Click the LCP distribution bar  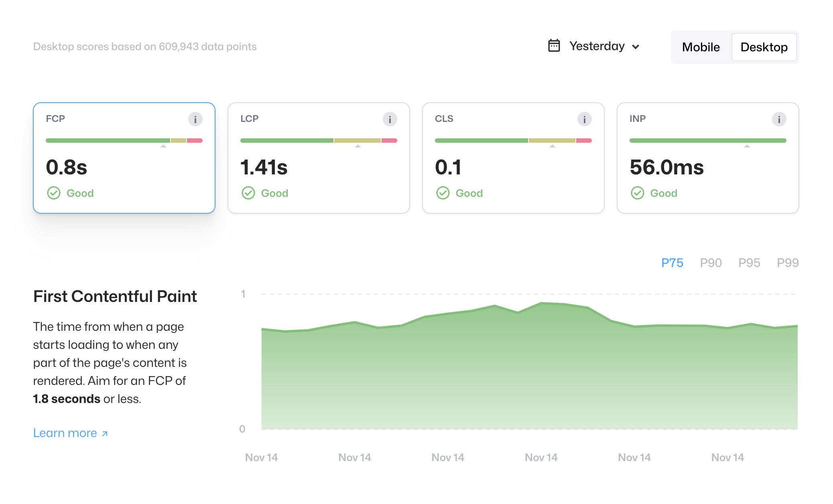[319, 140]
